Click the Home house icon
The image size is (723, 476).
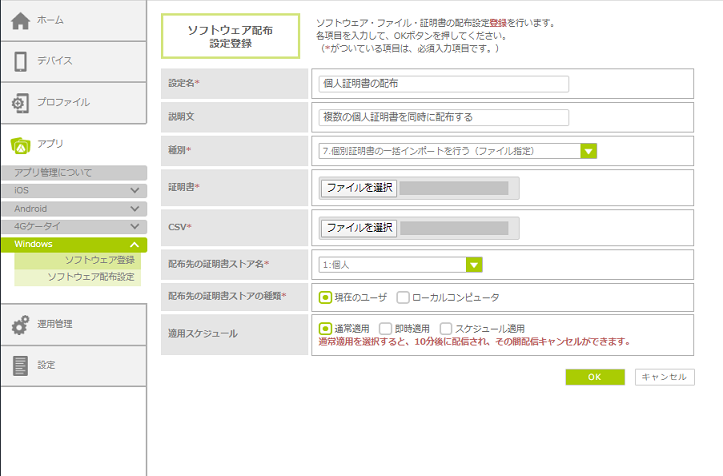20,21
